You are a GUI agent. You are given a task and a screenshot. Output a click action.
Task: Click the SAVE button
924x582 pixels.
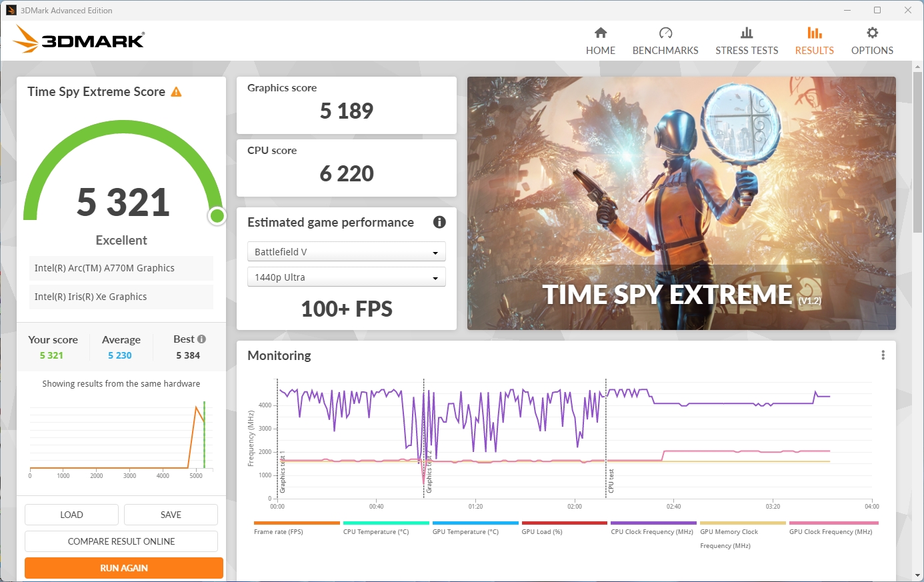point(171,515)
